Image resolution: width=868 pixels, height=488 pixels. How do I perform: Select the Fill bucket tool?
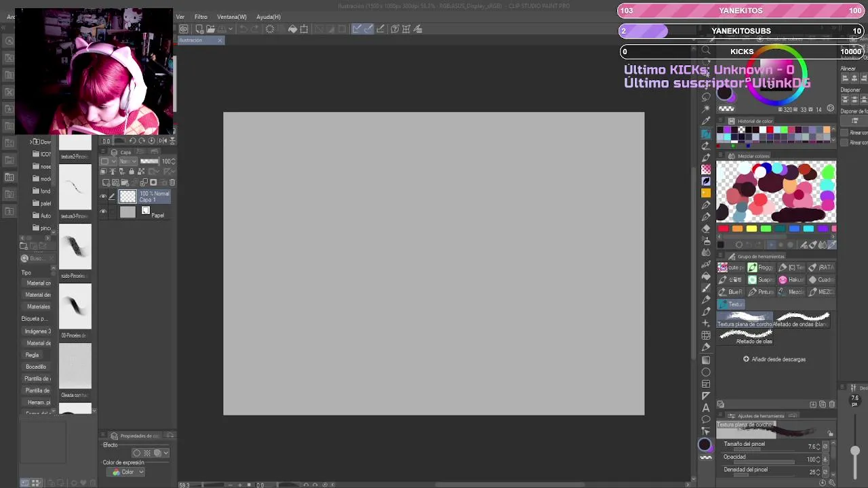pyautogui.click(x=706, y=276)
